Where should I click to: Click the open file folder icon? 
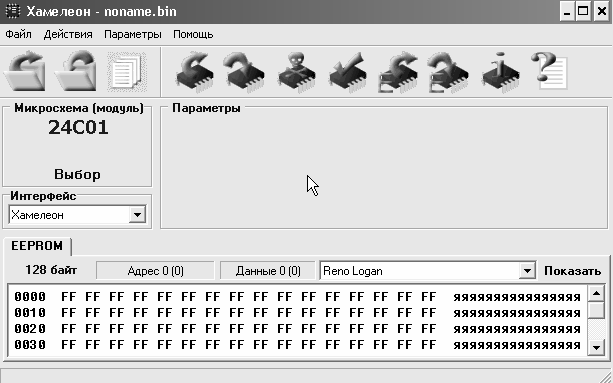point(25,72)
